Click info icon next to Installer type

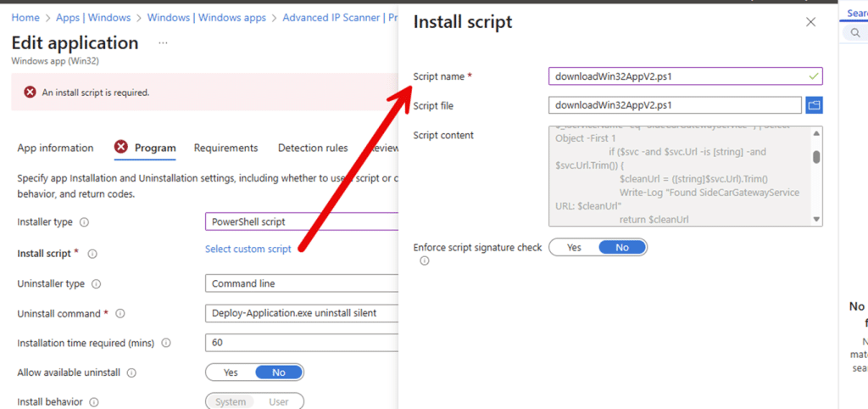coord(84,222)
